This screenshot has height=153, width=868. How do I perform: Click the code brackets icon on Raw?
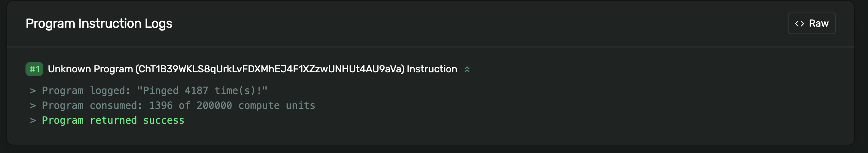(800, 24)
